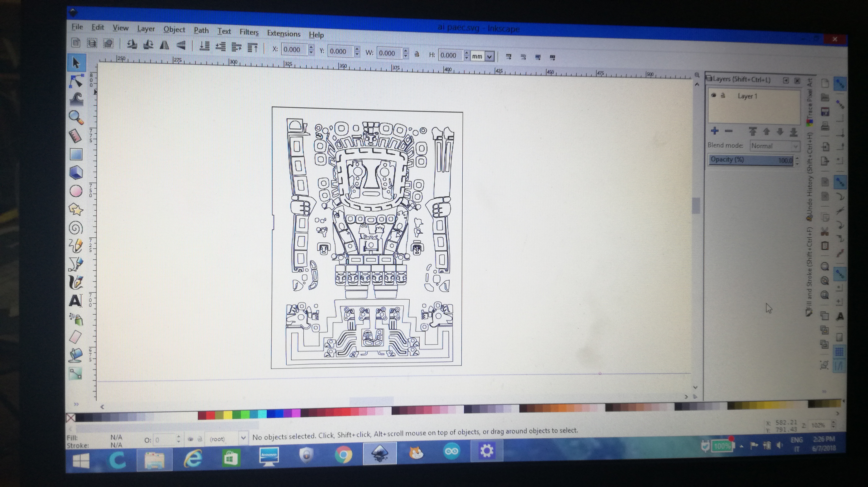Image resolution: width=868 pixels, height=487 pixels.
Task: Select the Tweak tool
Action: [x=77, y=99]
